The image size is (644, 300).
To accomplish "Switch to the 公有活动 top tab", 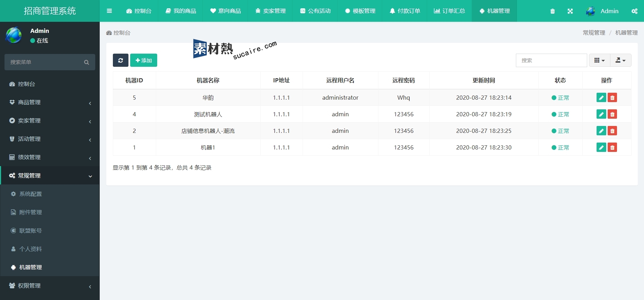I will (x=315, y=11).
